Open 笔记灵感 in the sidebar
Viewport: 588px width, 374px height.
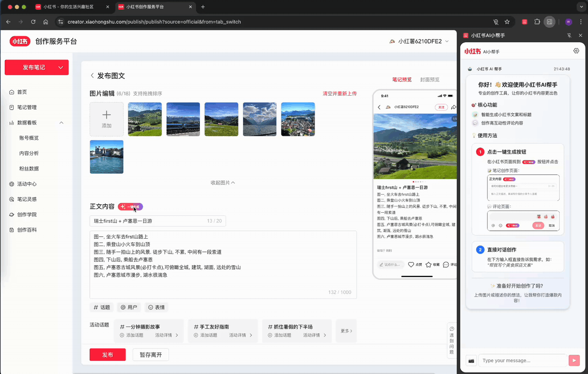pyautogui.click(x=27, y=199)
